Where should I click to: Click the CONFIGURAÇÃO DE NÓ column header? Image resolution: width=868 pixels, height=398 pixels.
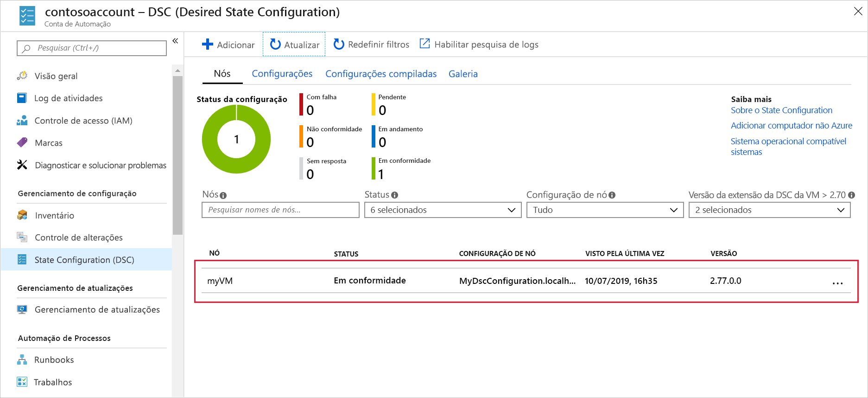[497, 253]
